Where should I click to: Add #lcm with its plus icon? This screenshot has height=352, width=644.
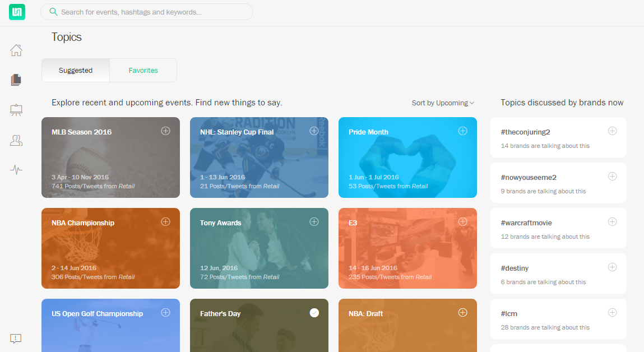613,313
